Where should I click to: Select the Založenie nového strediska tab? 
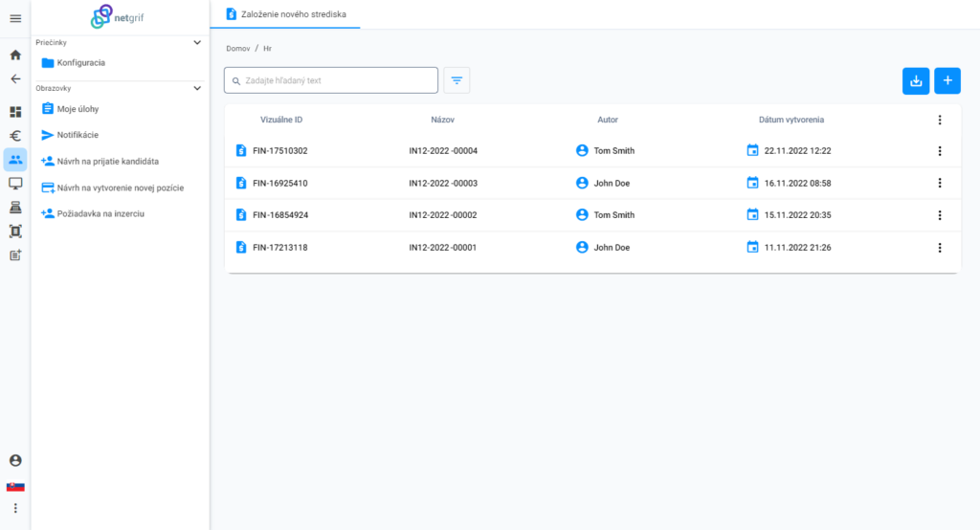[285, 14]
